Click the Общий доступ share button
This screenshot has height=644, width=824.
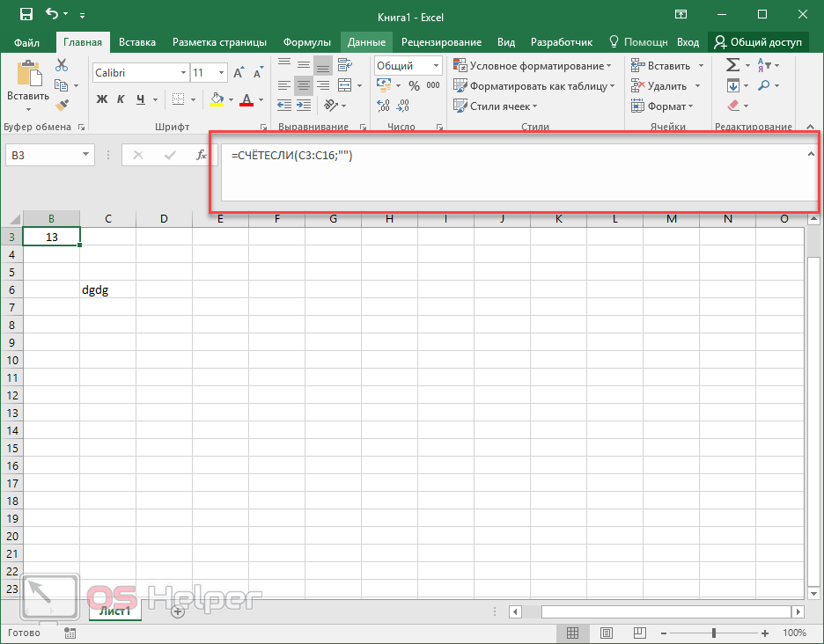point(759,41)
